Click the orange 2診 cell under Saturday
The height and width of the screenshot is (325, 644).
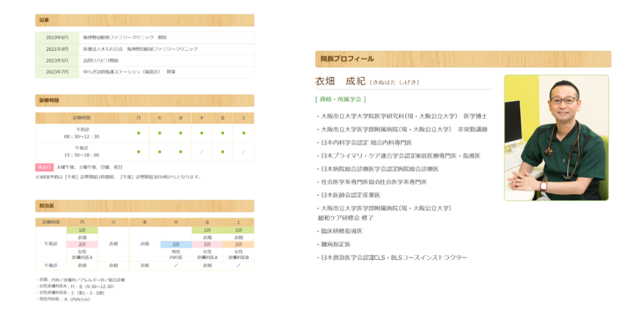click(238, 244)
